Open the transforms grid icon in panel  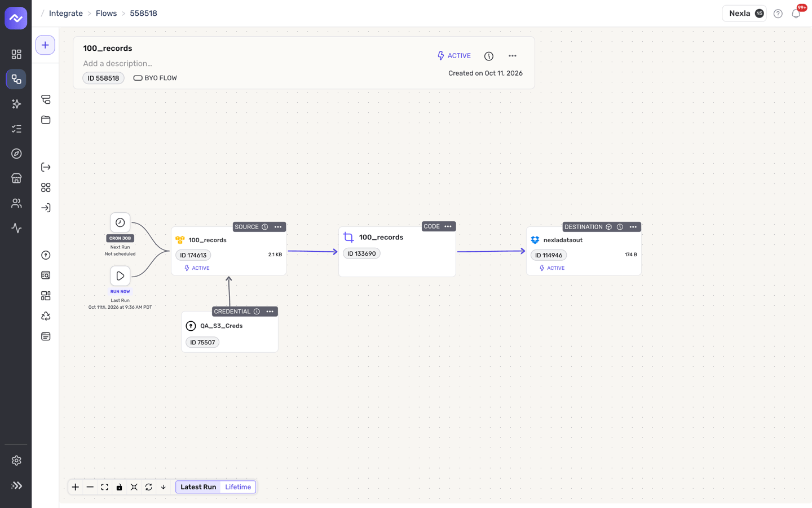point(46,296)
